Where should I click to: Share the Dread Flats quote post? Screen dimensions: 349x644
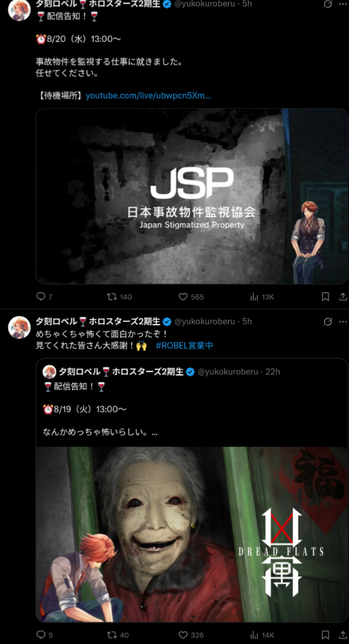pyautogui.click(x=343, y=635)
